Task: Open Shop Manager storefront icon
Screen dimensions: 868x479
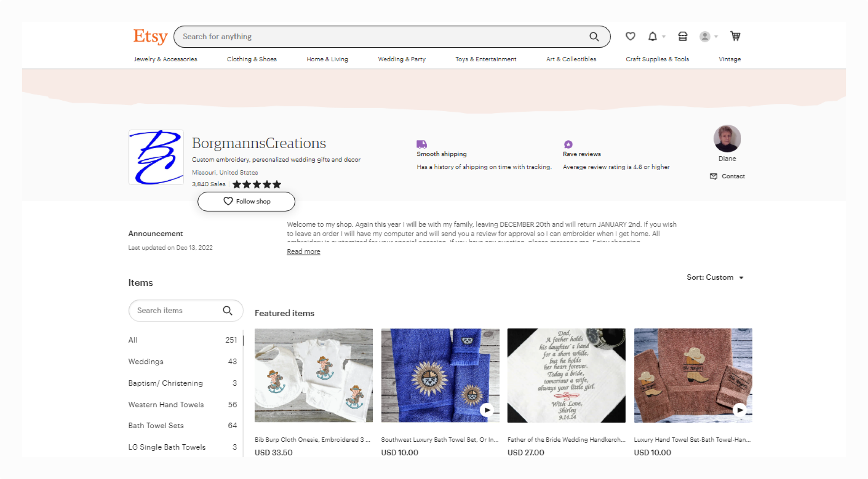Action: pyautogui.click(x=683, y=36)
